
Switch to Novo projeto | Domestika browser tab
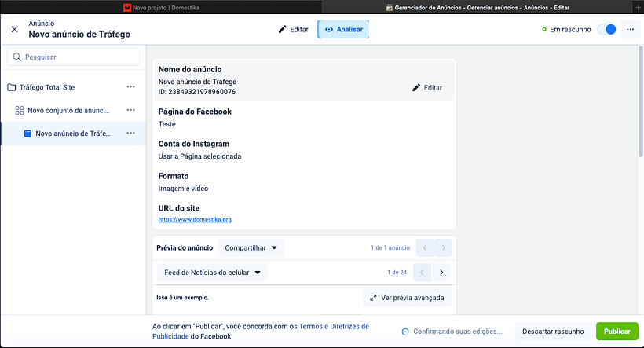tap(161, 7)
